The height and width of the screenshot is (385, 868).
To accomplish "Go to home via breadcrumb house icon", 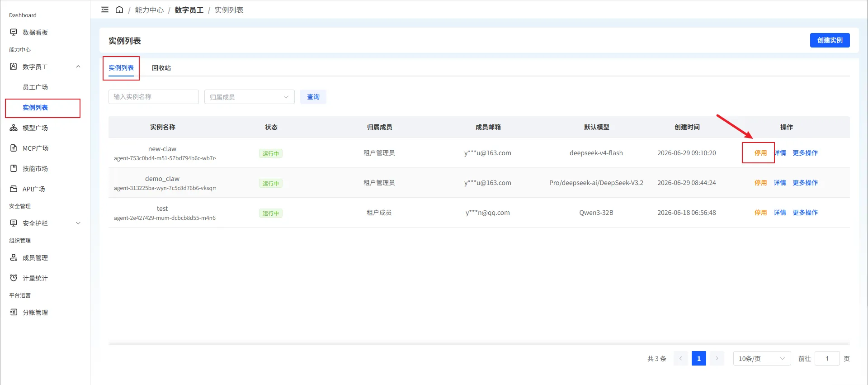I will pyautogui.click(x=119, y=10).
